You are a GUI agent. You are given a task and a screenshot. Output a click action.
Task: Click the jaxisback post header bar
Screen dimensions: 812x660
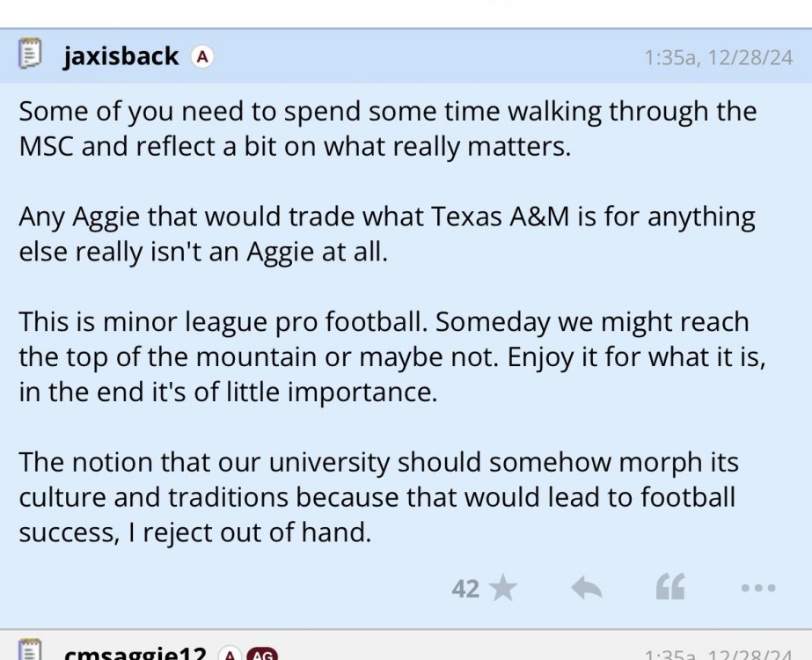pyautogui.click(x=422, y=57)
